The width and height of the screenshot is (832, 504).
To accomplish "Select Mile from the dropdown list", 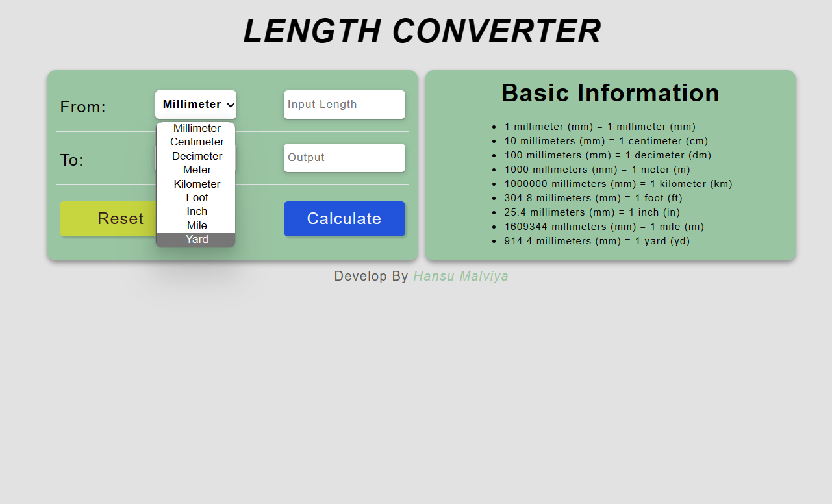I will pyautogui.click(x=196, y=225).
